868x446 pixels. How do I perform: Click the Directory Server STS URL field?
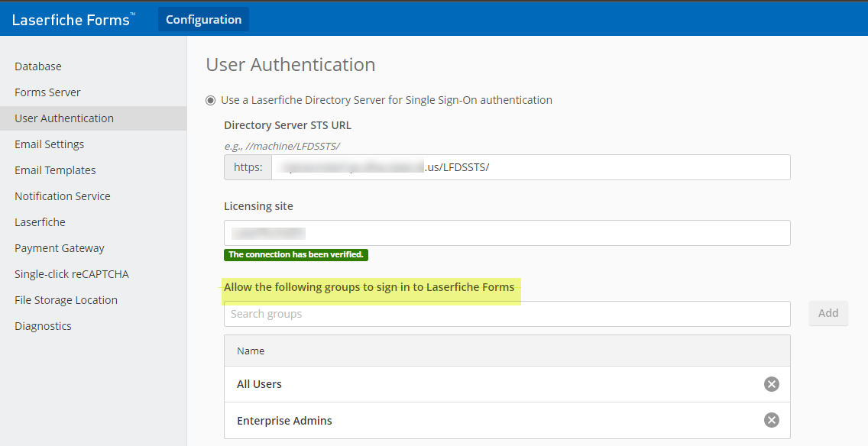(x=531, y=167)
